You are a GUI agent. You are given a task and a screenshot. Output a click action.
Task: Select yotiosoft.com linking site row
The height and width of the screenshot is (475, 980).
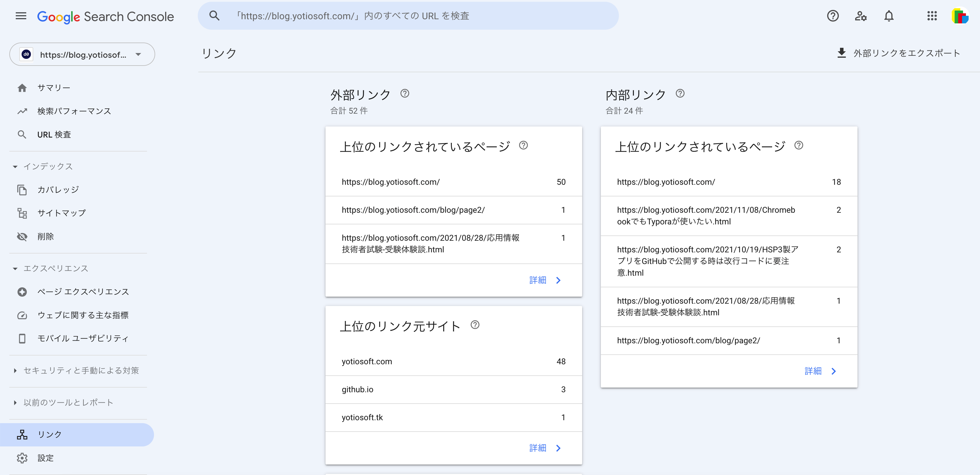[454, 361]
